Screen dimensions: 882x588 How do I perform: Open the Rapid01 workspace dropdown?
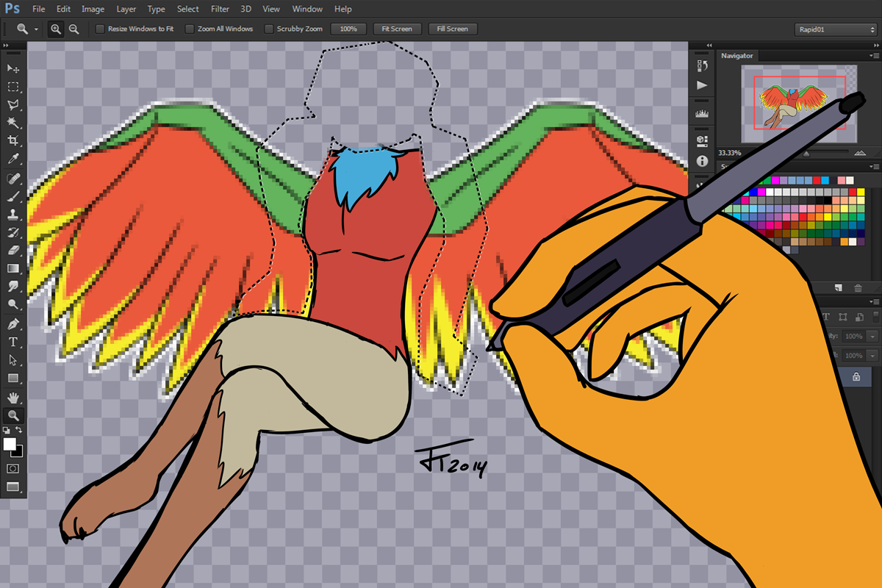835,29
